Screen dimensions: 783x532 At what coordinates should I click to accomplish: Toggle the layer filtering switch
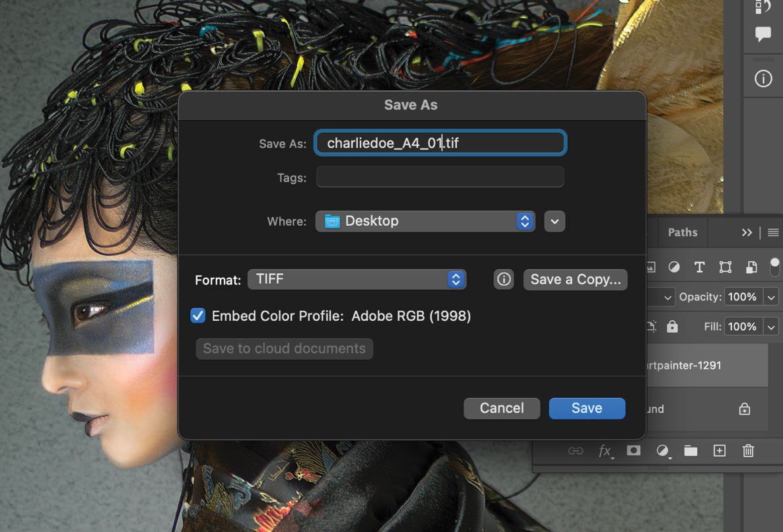pyautogui.click(x=776, y=267)
